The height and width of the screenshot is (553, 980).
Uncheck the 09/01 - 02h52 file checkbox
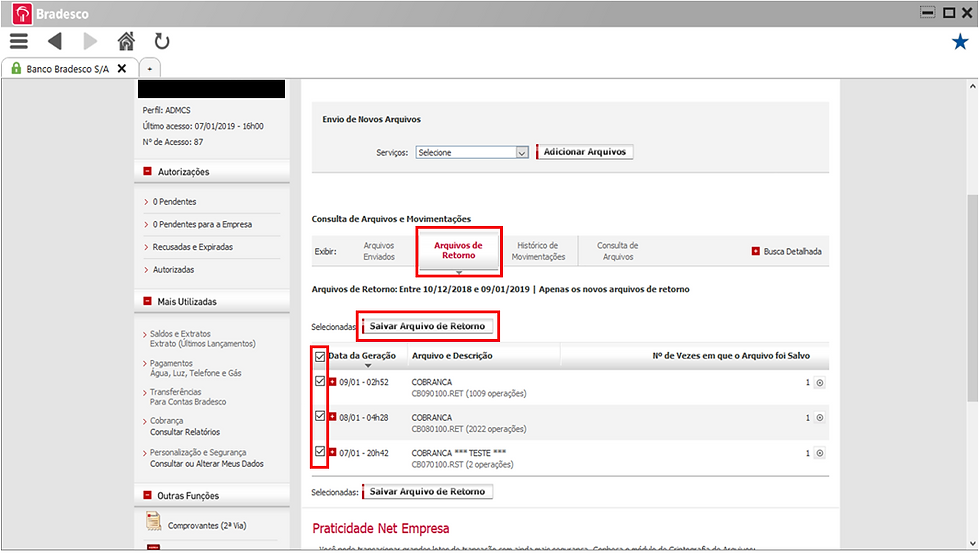[x=320, y=381]
